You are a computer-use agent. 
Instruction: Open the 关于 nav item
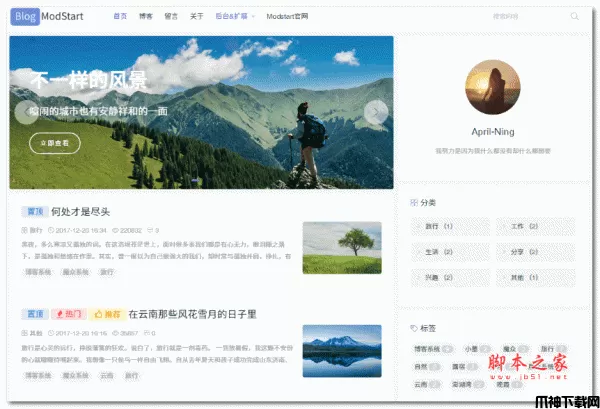[197, 16]
